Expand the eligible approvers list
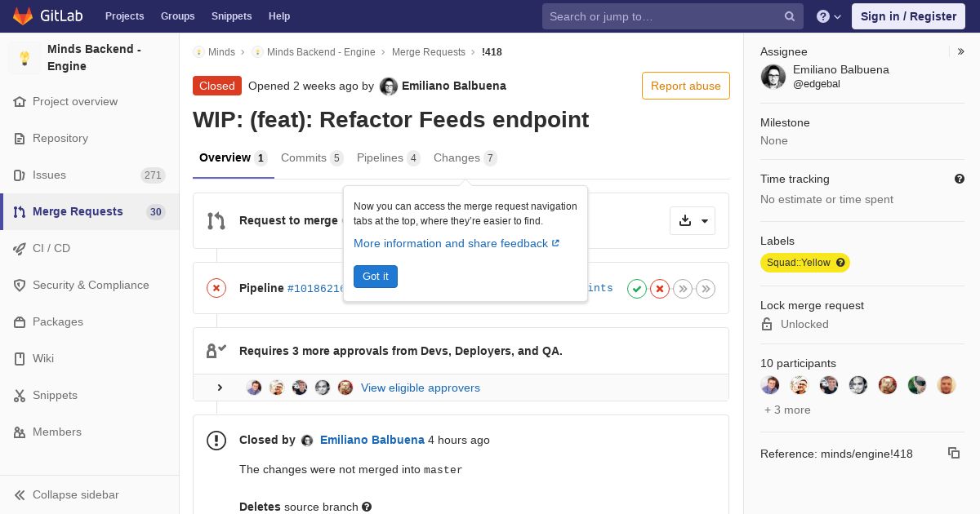Image resolution: width=980 pixels, height=514 pixels. (x=220, y=388)
